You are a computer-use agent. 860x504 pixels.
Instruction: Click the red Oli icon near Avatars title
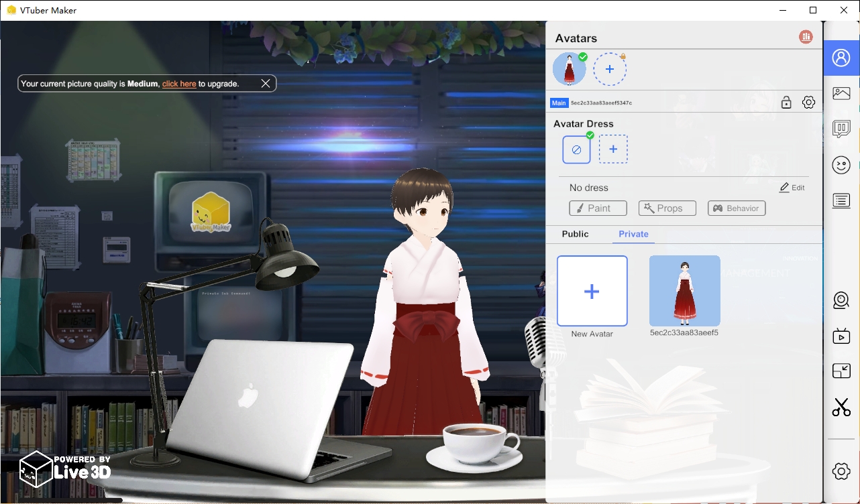point(806,37)
